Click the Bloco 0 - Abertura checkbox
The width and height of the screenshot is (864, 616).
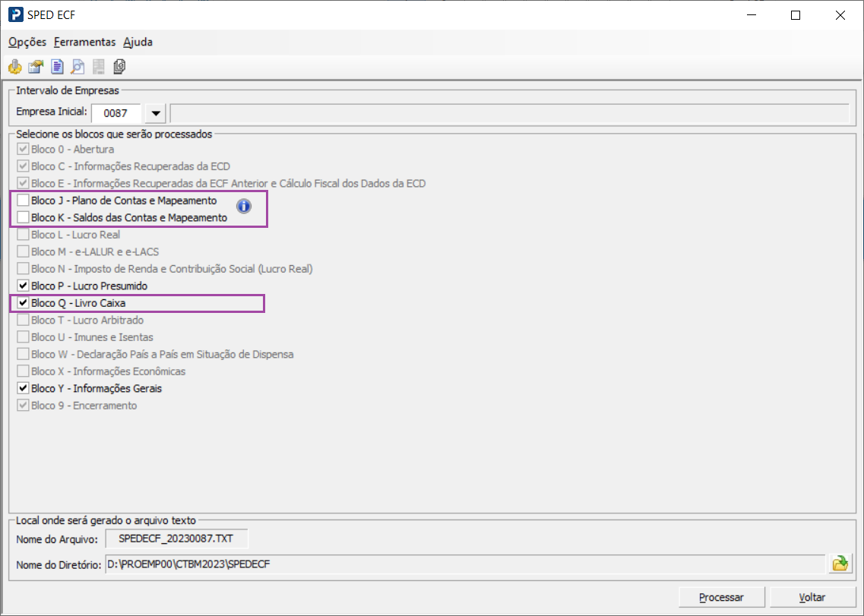pyautogui.click(x=23, y=149)
